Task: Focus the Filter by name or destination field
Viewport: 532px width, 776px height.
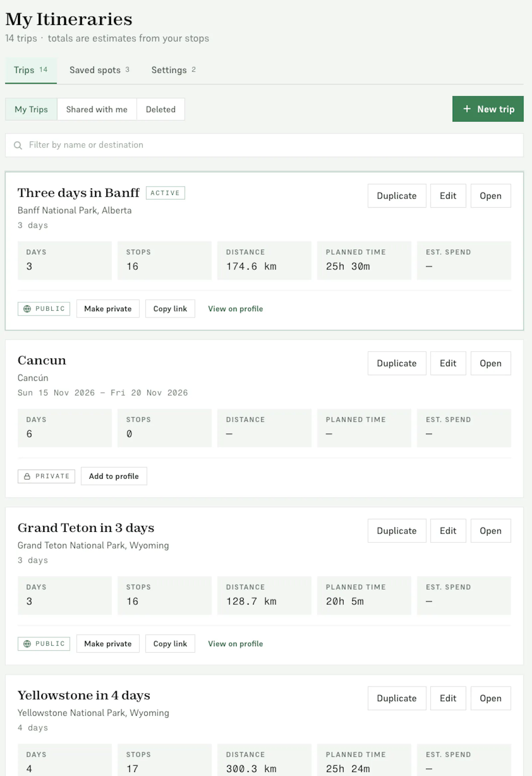Action: [264, 145]
